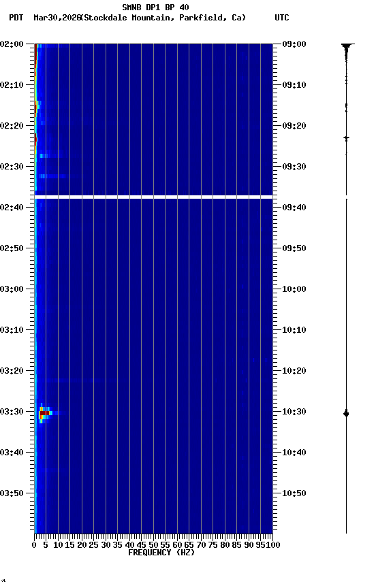This screenshot has height=588, width=376.
Task: Click the 50 Hz frequency tick label
Action: point(153,545)
